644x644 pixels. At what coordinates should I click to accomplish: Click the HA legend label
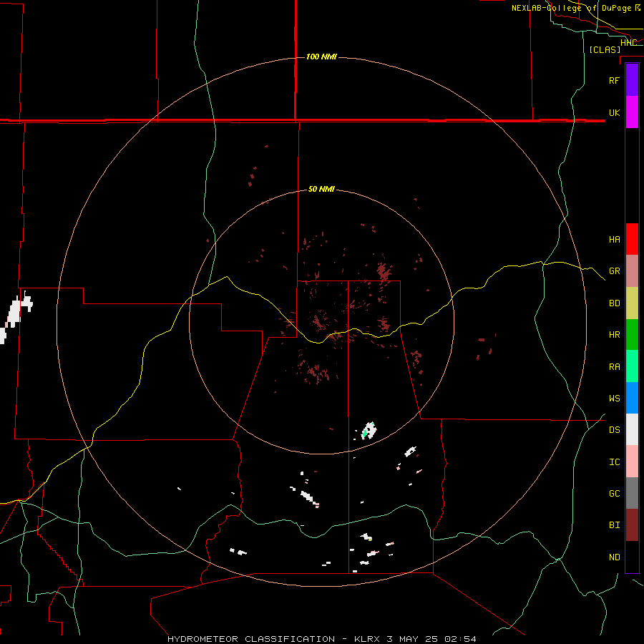pos(614,240)
